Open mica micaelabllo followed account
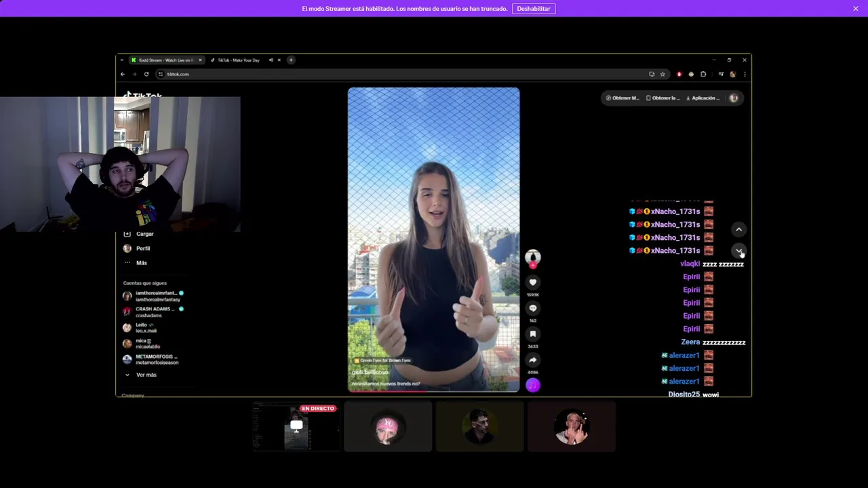The width and height of the screenshot is (868, 488). [142, 344]
